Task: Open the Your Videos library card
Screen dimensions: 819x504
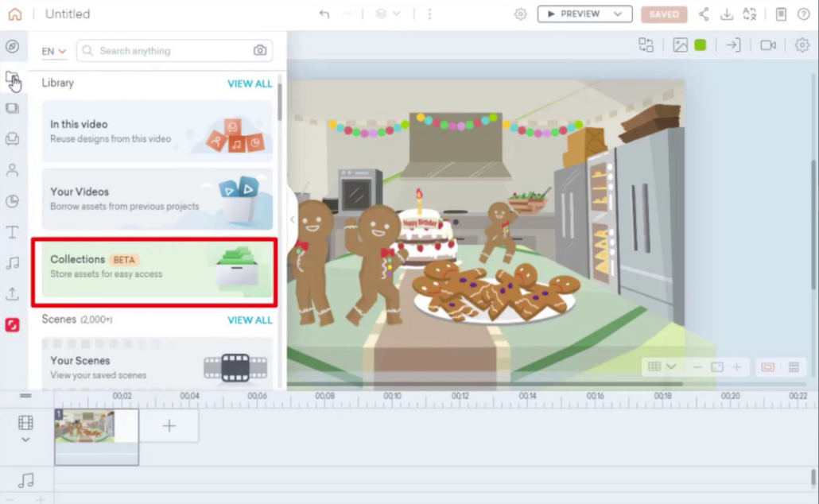Action: click(x=157, y=199)
